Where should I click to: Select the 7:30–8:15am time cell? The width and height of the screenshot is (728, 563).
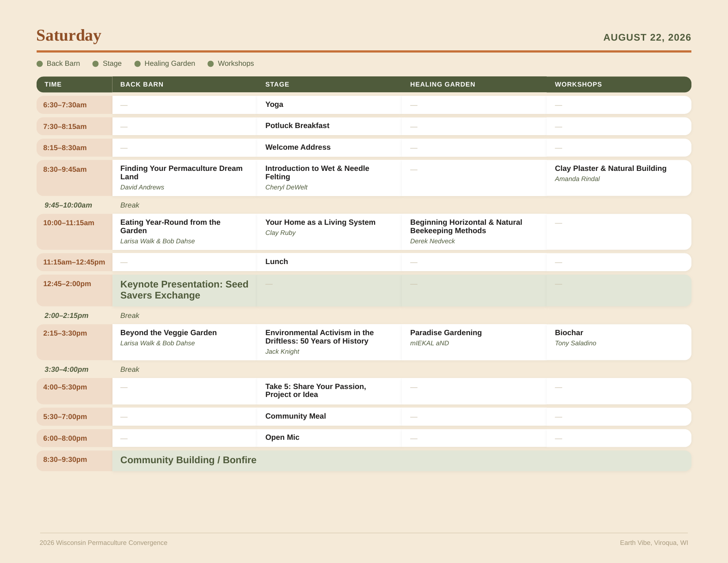click(74, 126)
